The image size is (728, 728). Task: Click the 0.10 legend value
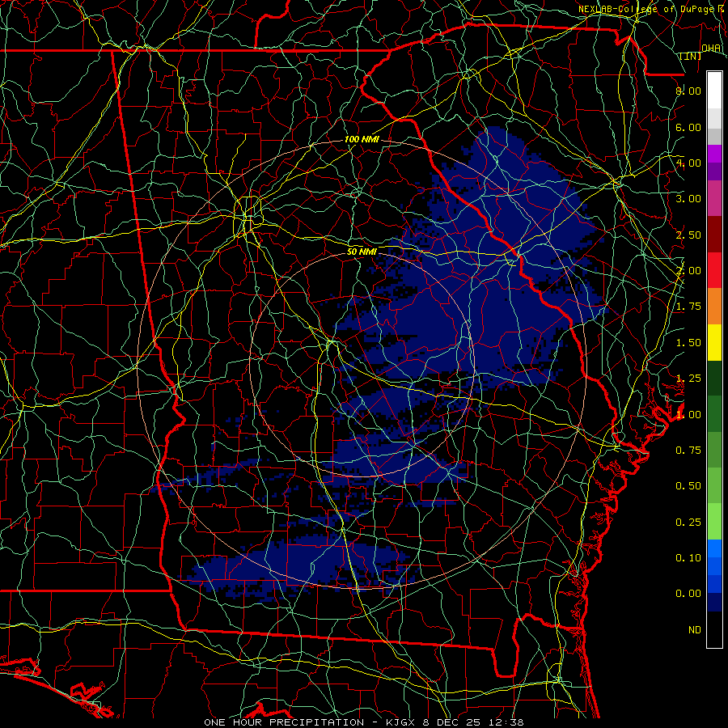688,558
